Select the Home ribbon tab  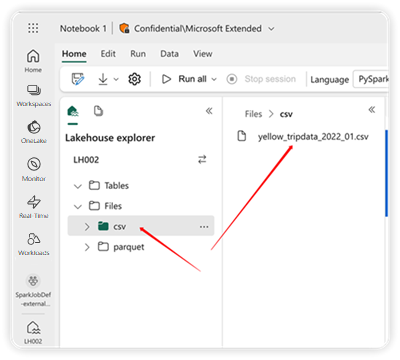(x=74, y=54)
